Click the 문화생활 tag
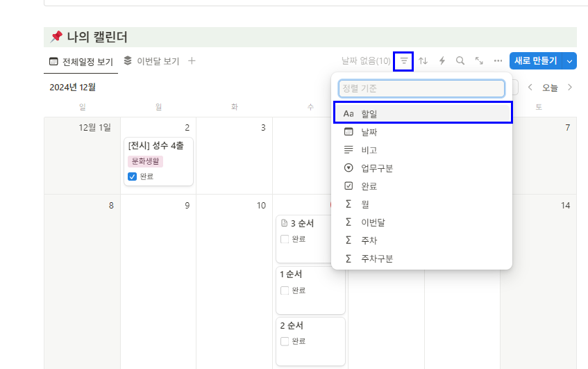Viewport: 588px width, 369px height. (146, 161)
